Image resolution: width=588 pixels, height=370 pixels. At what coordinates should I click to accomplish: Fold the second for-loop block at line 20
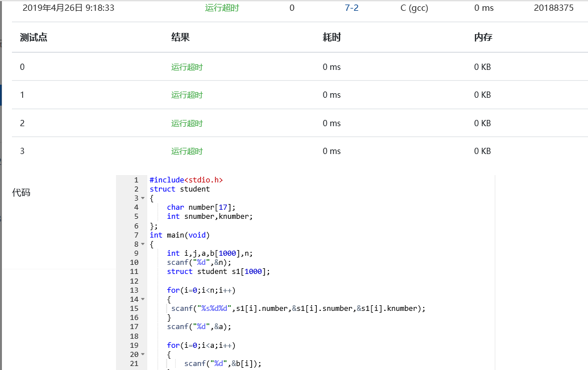(143, 355)
